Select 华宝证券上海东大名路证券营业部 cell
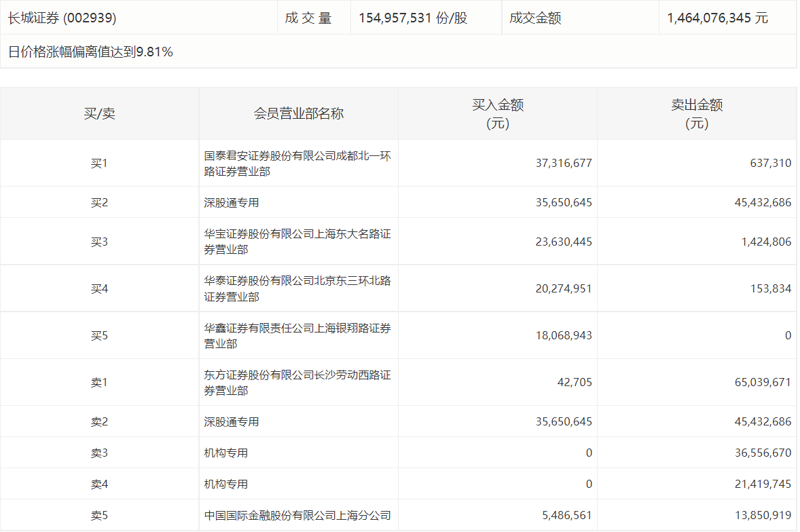Viewport: 800px width, 532px height. pyautogui.click(x=297, y=242)
